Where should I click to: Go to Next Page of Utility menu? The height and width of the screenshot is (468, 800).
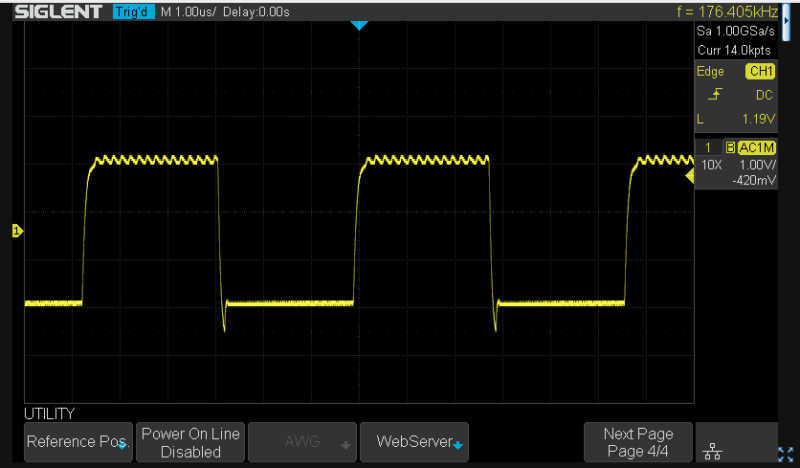[x=638, y=442]
